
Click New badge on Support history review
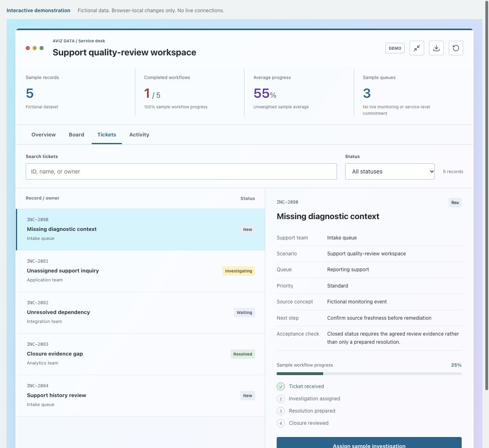[248, 395]
